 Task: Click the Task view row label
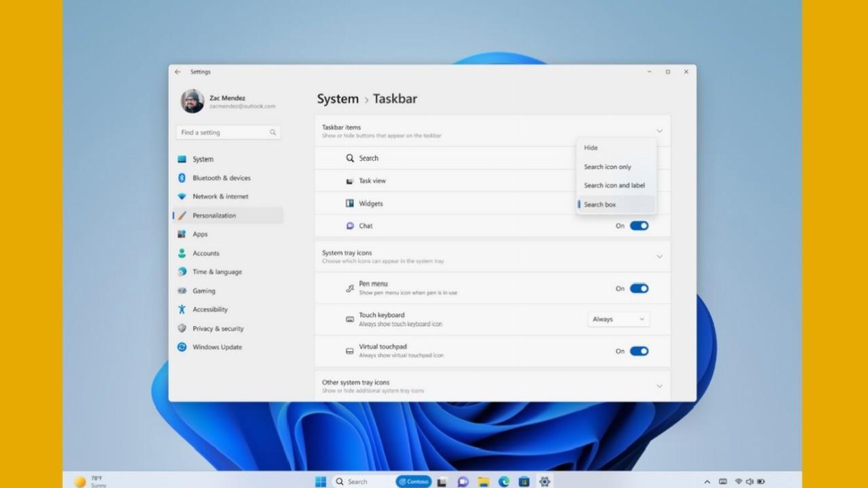click(x=372, y=181)
